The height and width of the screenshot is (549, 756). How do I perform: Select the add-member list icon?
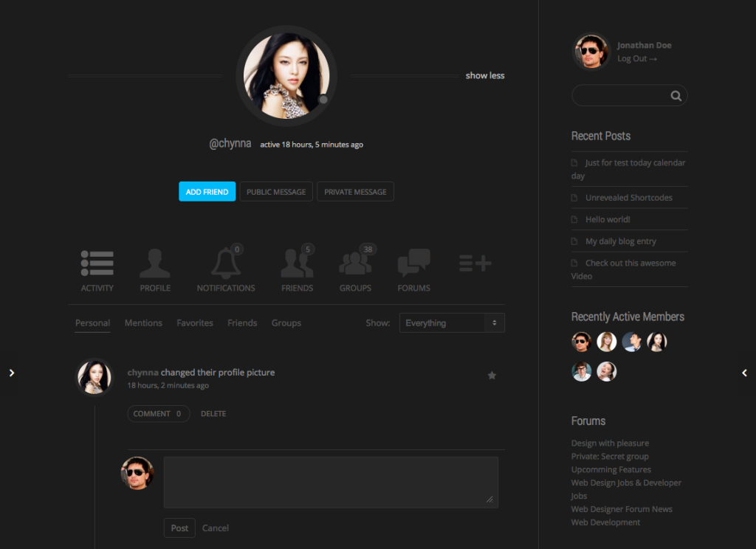[x=474, y=263]
